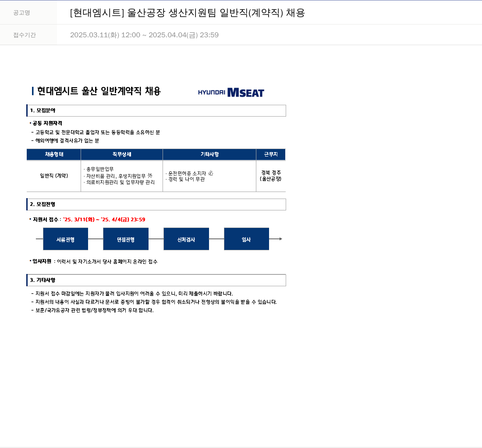
Task: Click the note about 합격이 취소되거나
Action: point(154,302)
